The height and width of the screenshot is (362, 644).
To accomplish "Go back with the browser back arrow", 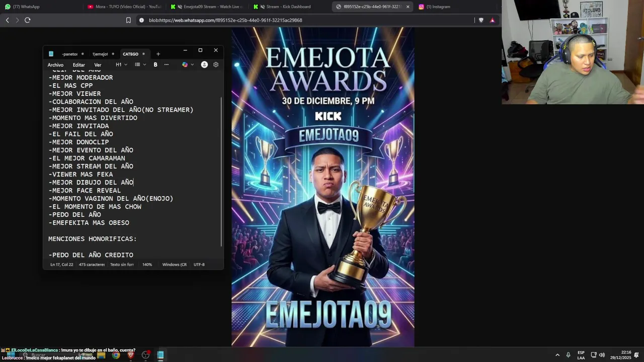I will [x=7, y=20].
